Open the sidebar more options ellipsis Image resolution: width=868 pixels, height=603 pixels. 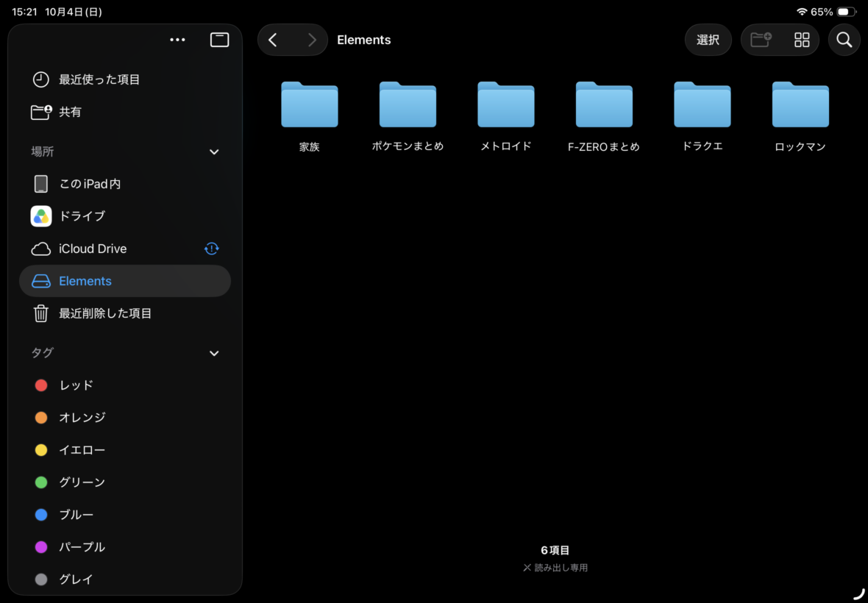coord(177,40)
